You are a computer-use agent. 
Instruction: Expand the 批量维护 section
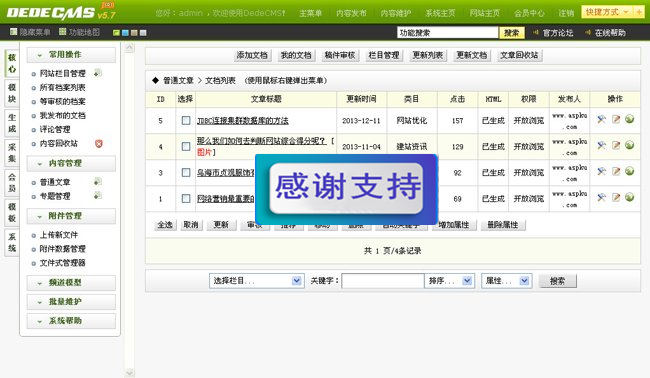[x=71, y=302]
